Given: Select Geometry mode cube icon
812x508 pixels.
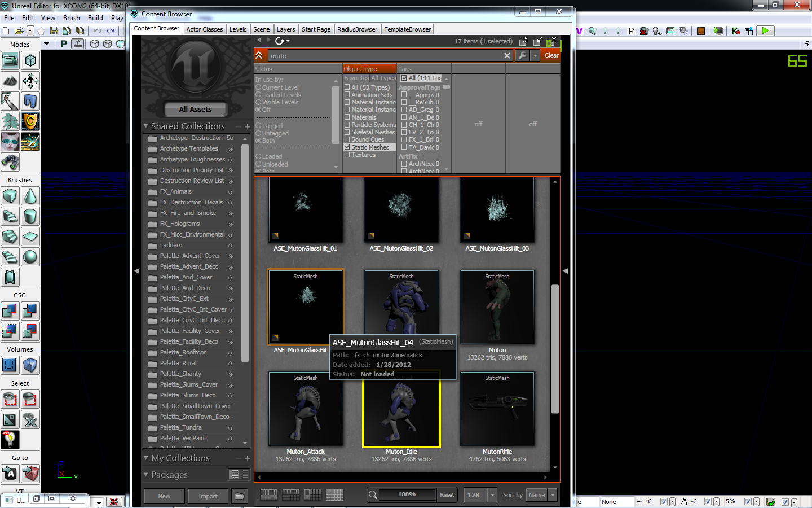Looking at the screenshot, I should [x=30, y=60].
